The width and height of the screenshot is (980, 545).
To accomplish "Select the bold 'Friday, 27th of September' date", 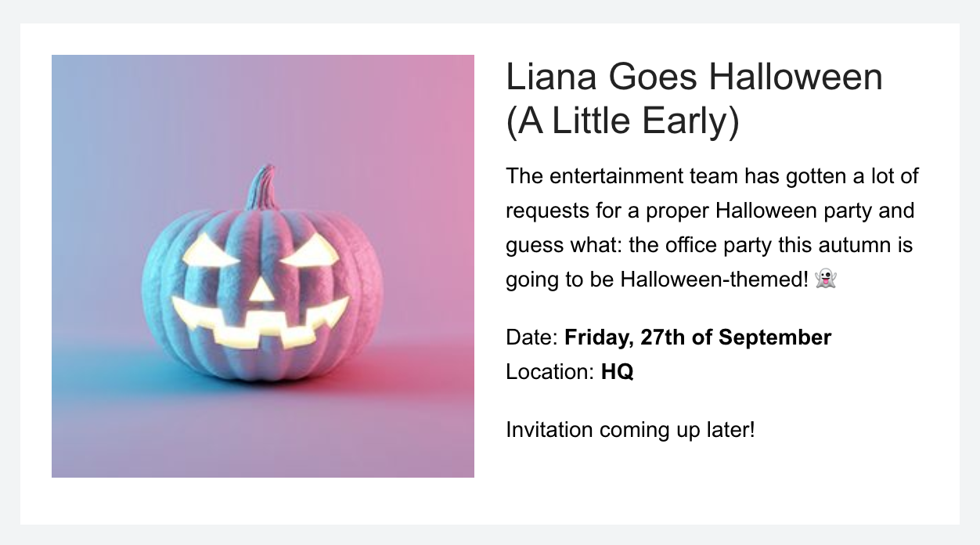I will 697,337.
